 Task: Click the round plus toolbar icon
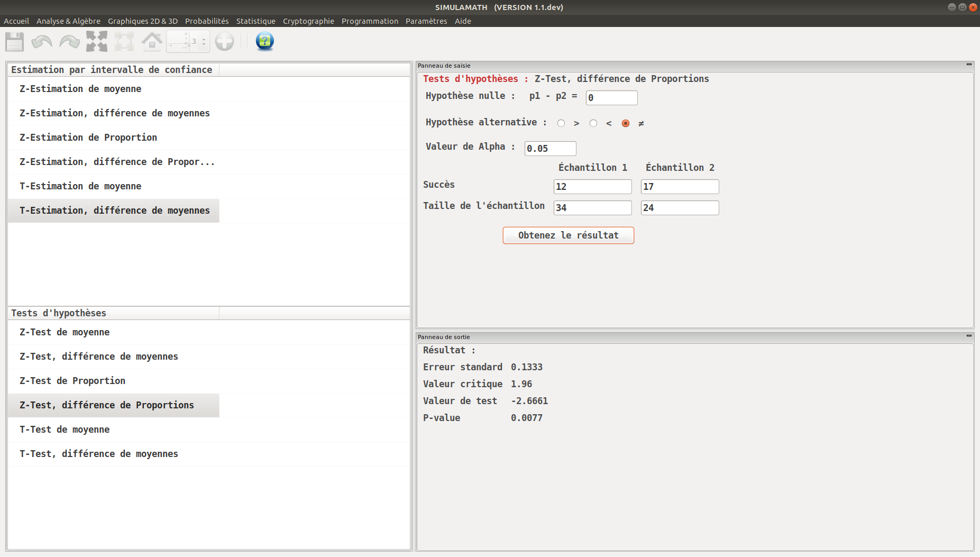(x=224, y=41)
